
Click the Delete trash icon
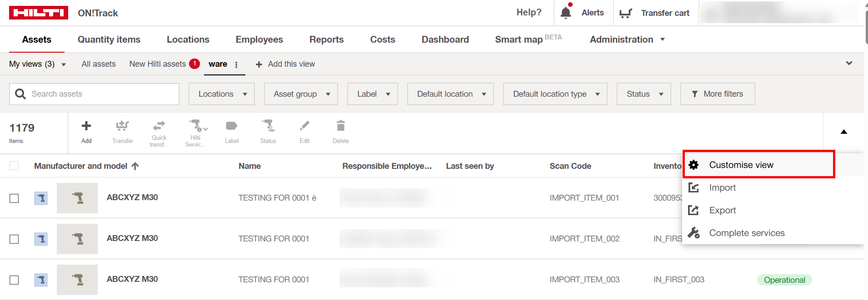coord(340,126)
